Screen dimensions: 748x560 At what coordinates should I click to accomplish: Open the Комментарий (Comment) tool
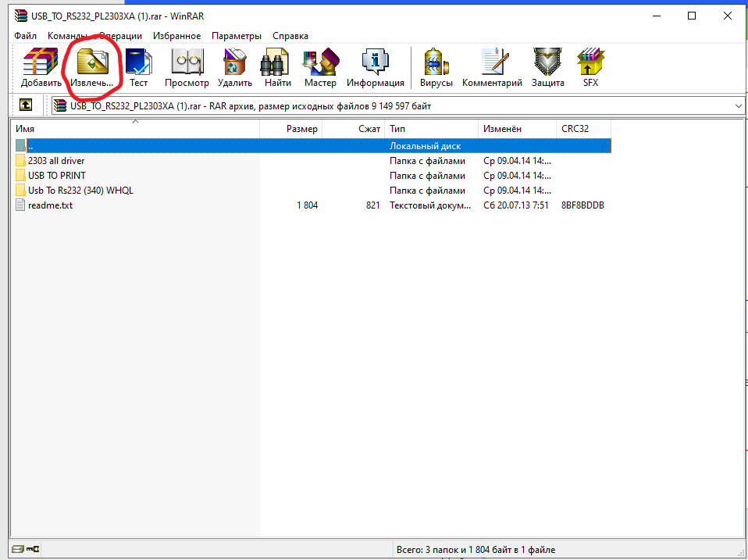click(494, 62)
